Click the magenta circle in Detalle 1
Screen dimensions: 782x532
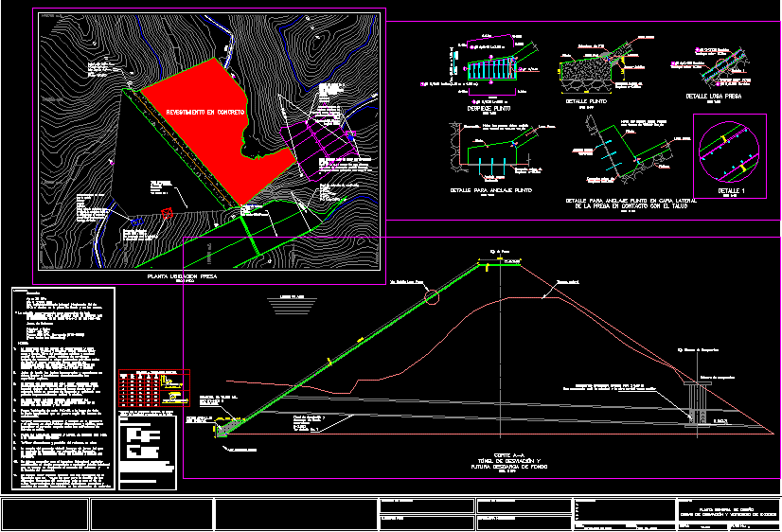pyautogui.click(x=729, y=152)
